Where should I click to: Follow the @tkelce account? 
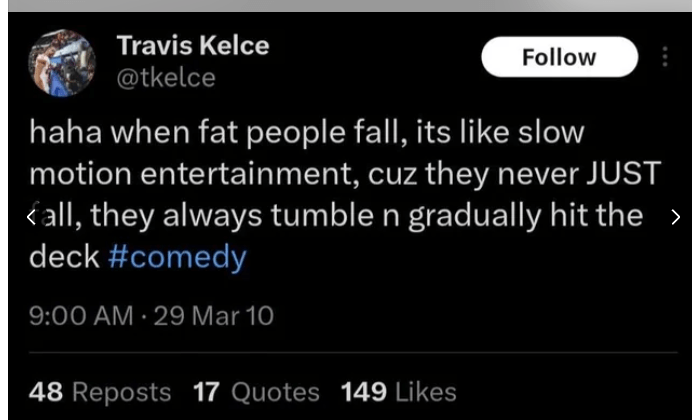pyautogui.click(x=559, y=57)
